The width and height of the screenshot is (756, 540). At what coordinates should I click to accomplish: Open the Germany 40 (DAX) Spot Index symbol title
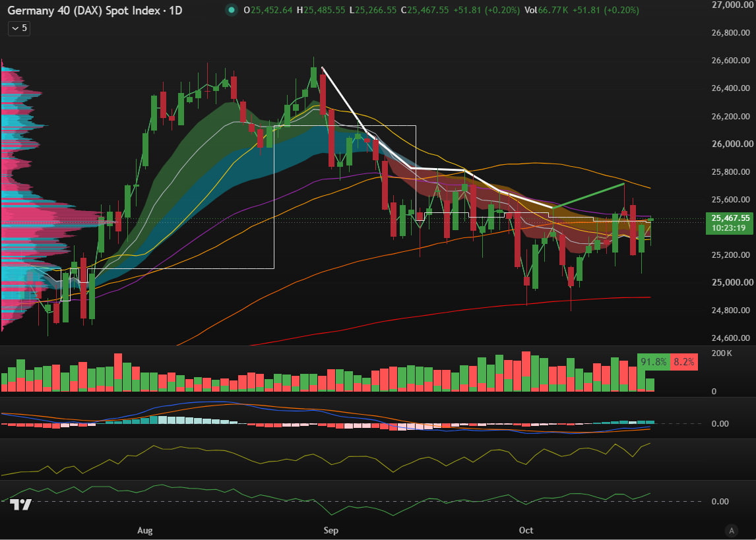tap(83, 10)
